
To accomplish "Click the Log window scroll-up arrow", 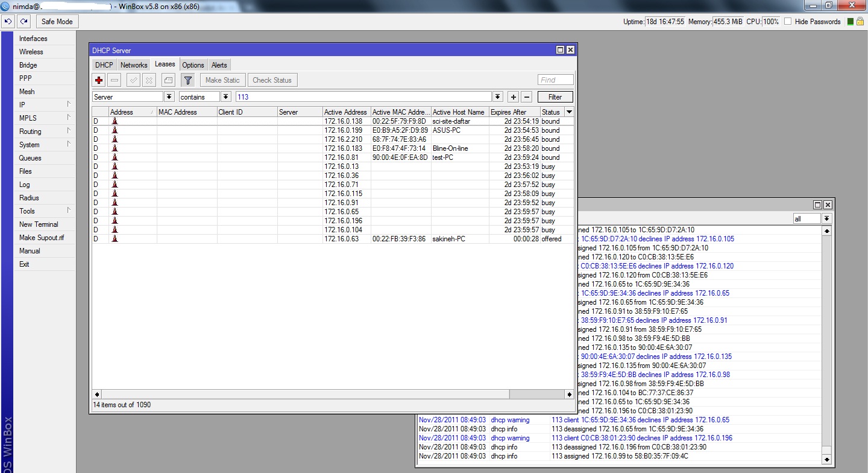I will coord(826,231).
